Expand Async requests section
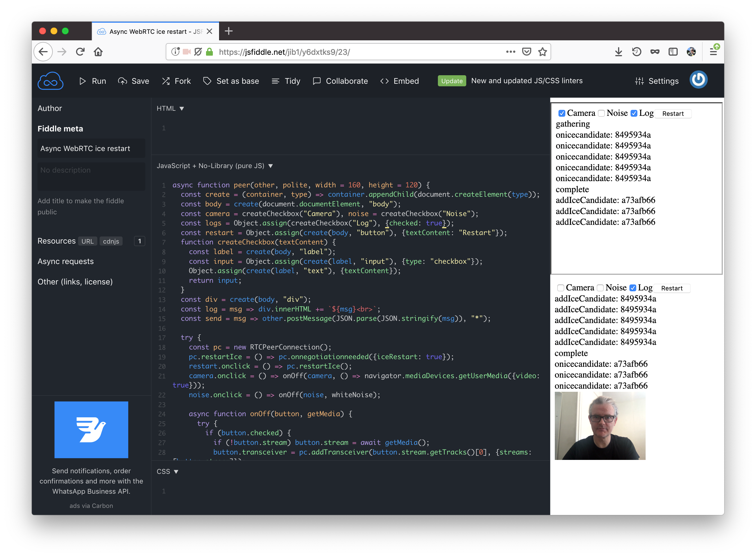The width and height of the screenshot is (756, 557). click(x=65, y=261)
